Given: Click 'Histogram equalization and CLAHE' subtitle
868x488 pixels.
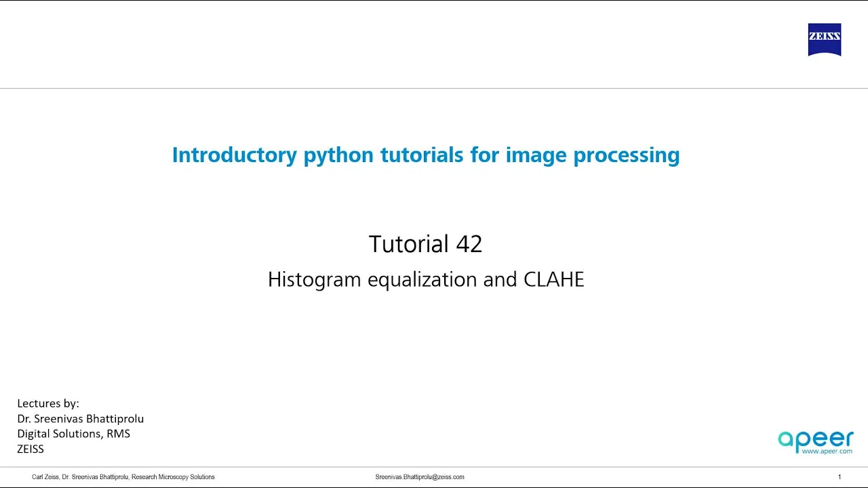Looking at the screenshot, I should 426,279.
